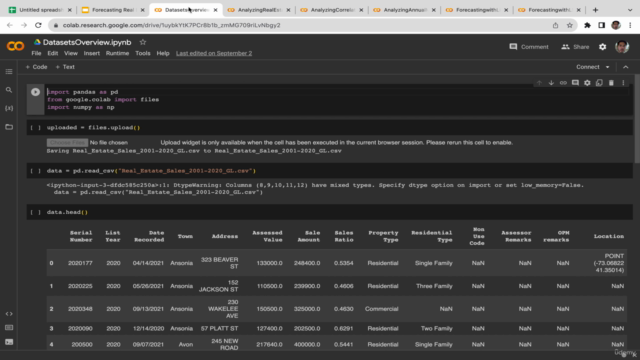Click the 323 BEAVER ST address cell
This screenshot has height=360, width=640.
click(x=220, y=263)
